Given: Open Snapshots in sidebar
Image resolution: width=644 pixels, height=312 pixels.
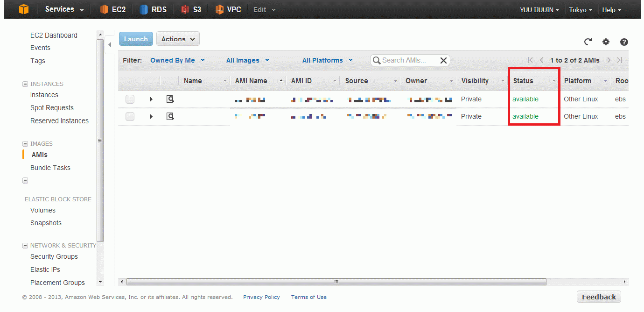Looking at the screenshot, I should (x=46, y=223).
